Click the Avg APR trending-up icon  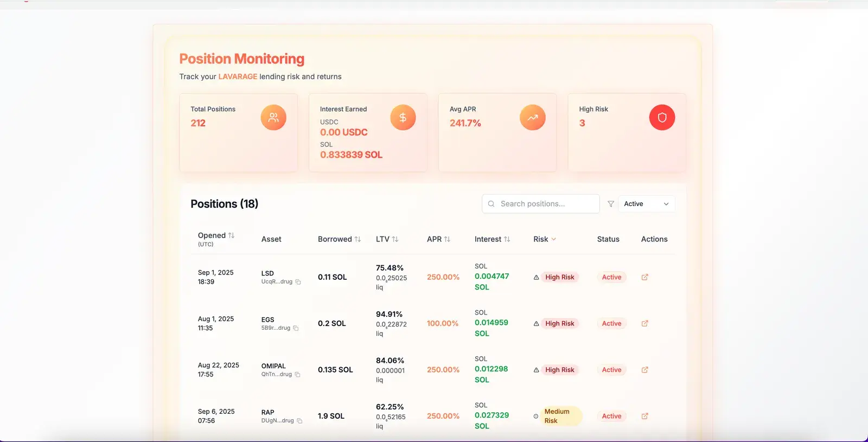pos(533,118)
